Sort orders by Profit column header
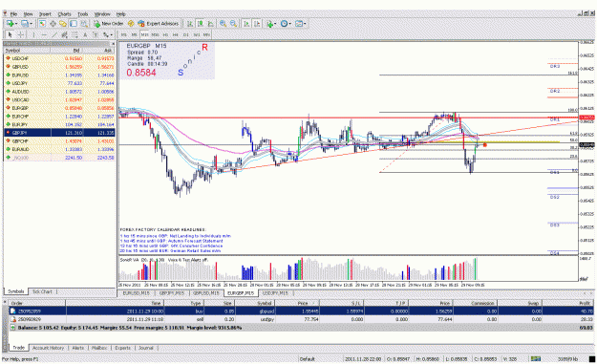Viewport: 597px width, 364px height. coord(567,303)
